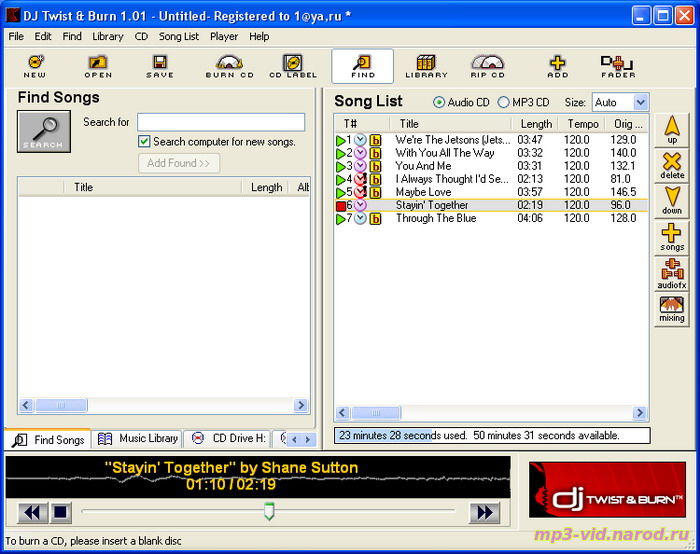Viewport: 700px width, 554px height.
Task: Click the beat 'b' icon on track 5
Action: pyautogui.click(x=375, y=193)
